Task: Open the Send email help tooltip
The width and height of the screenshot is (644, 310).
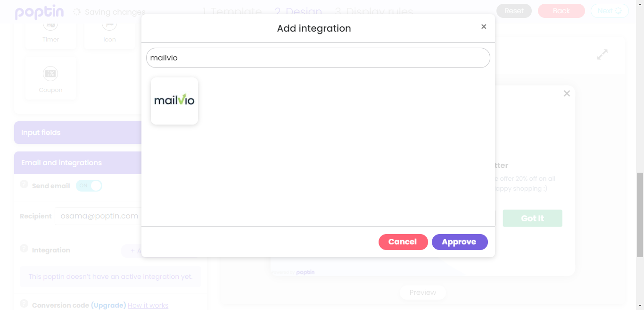Action: [x=24, y=184]
